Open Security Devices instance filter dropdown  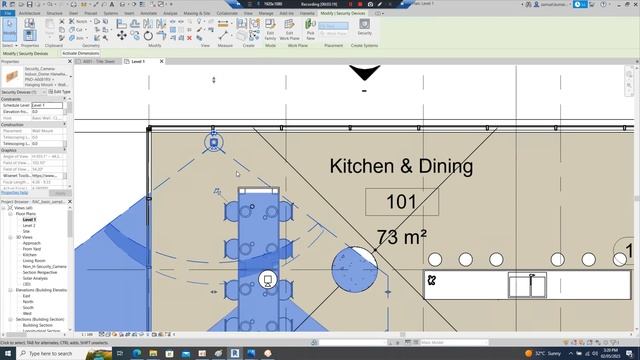[44, 92]
